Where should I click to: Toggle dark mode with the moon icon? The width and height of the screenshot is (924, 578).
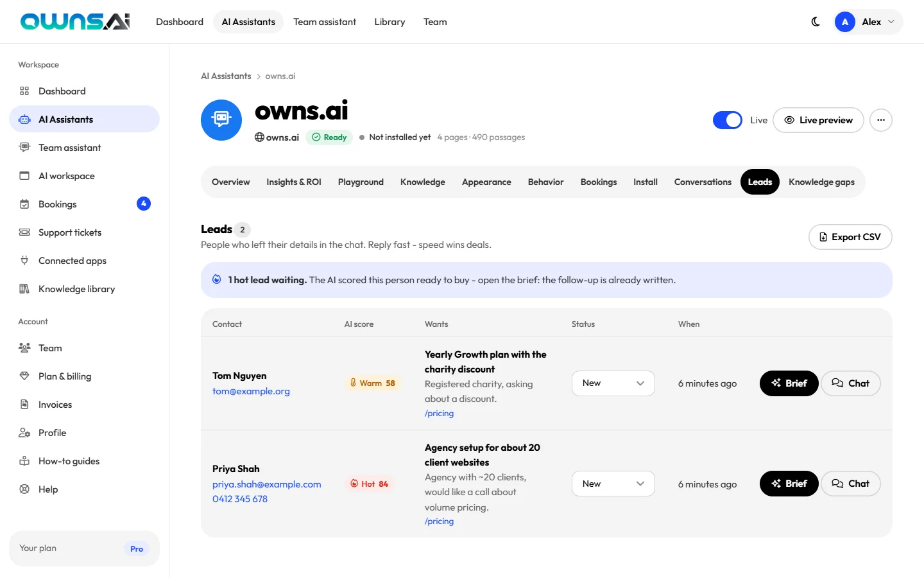click(816, 22)
